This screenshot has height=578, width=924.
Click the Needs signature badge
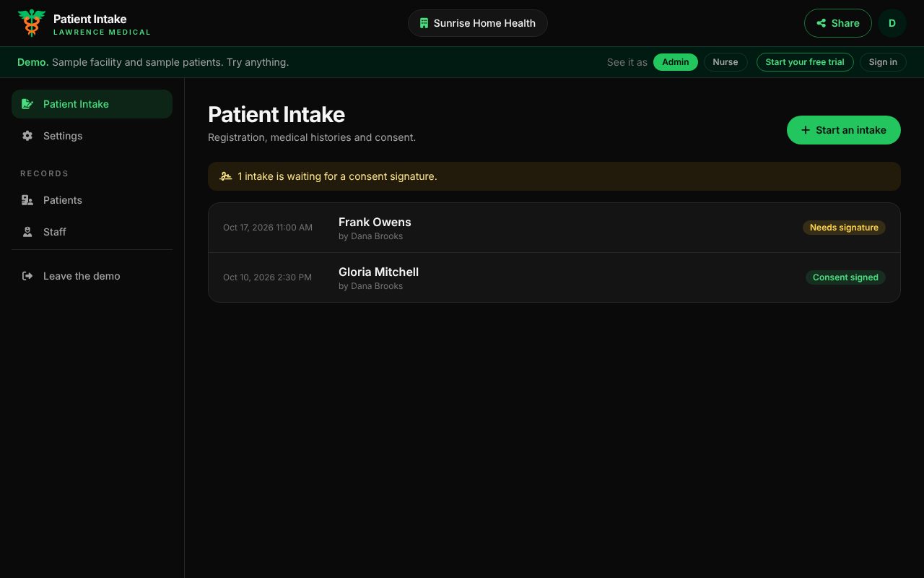tap(844, 228)
